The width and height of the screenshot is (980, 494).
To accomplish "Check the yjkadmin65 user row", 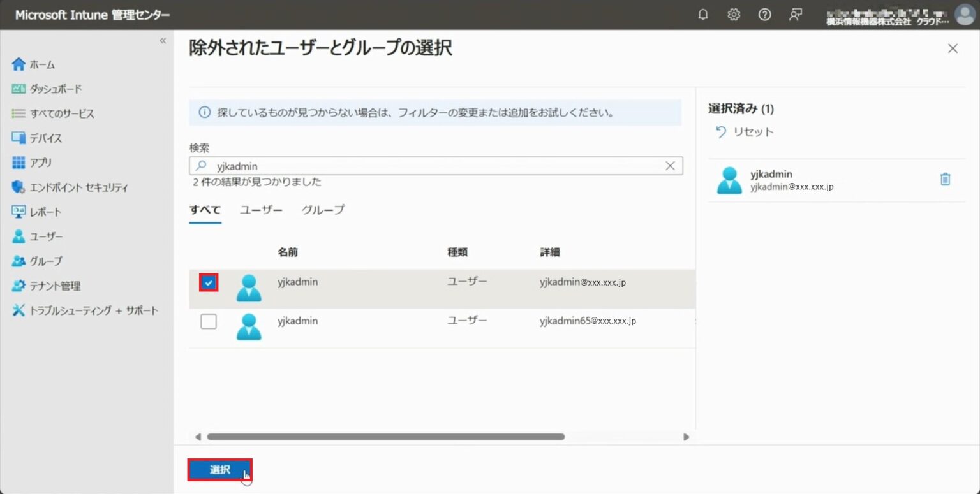I will [x=208, y=321].
